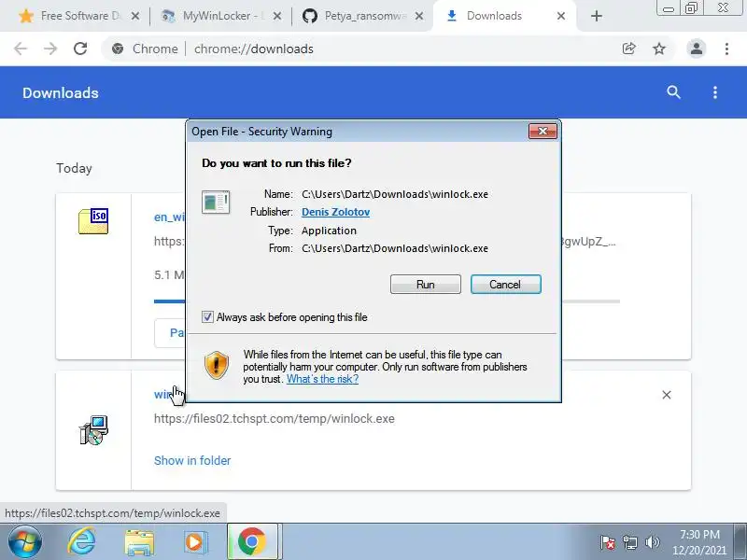
Task: Click the ISO file icon
Action: pos(93,221)
